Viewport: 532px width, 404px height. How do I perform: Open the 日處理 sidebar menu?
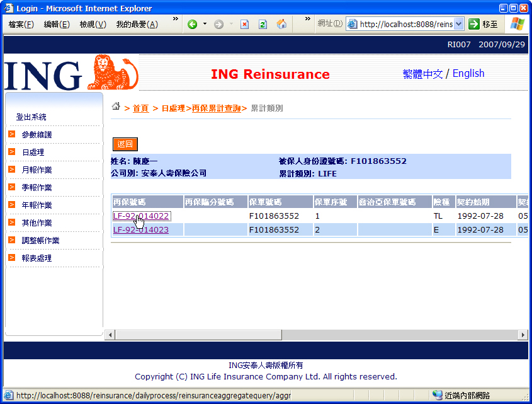pos(33,153)
